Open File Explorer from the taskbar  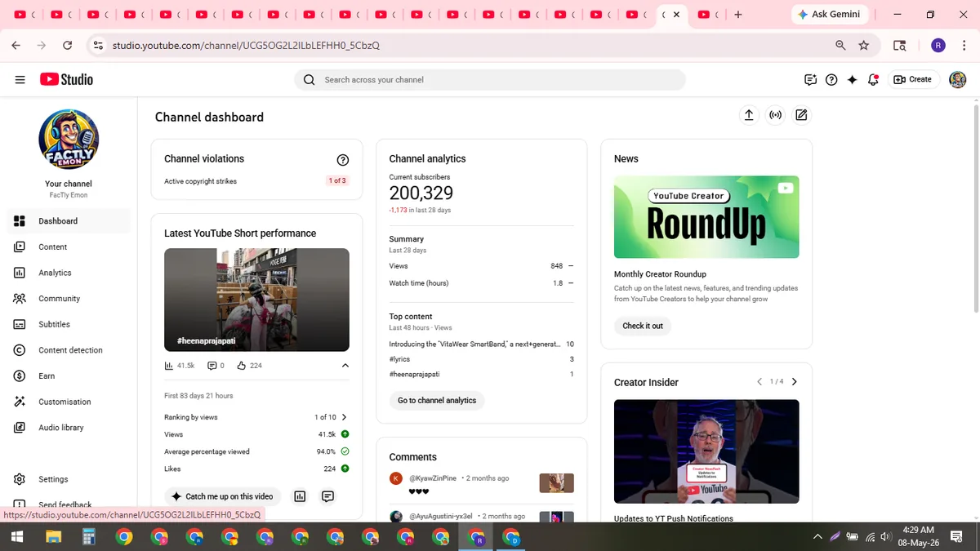tap(53, 537)
